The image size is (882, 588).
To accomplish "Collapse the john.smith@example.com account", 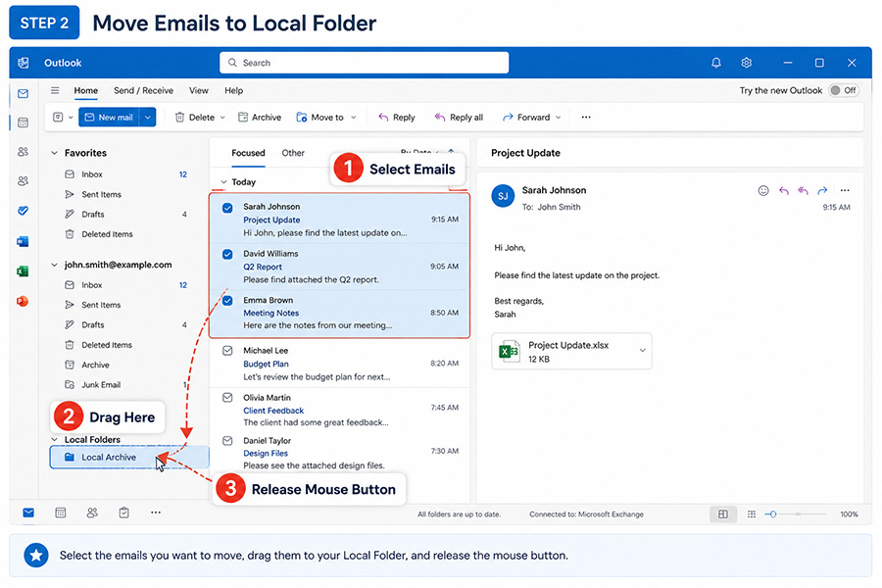I will 55,265.
